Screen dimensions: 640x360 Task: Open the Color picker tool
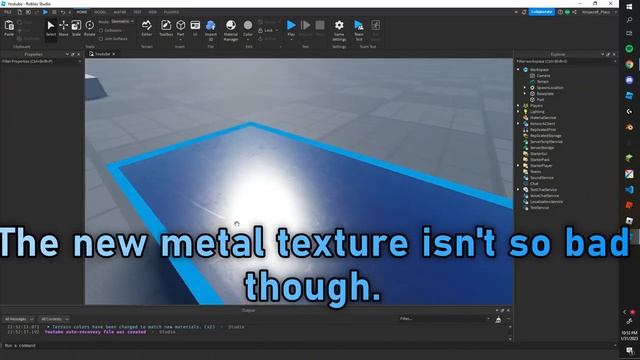248,29
